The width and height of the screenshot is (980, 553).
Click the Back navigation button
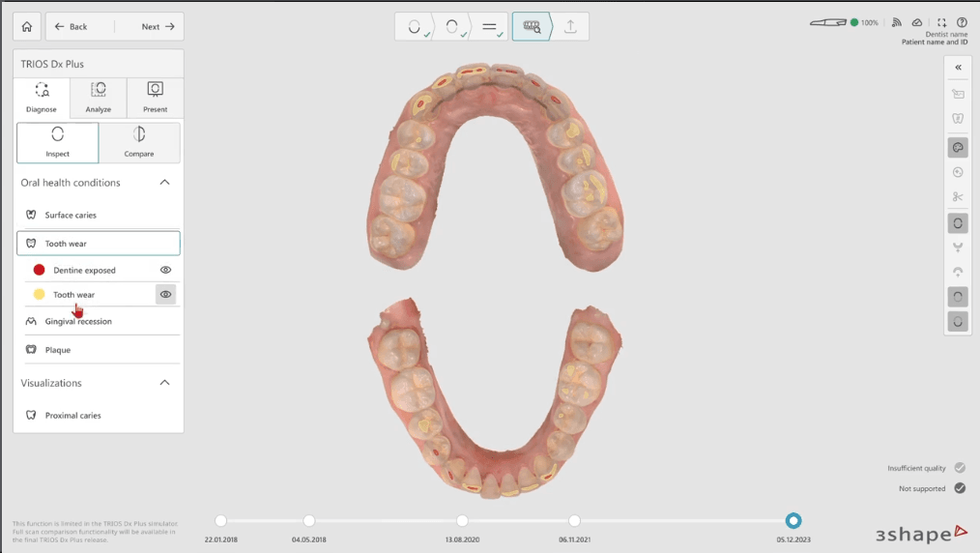click(71, 27)
